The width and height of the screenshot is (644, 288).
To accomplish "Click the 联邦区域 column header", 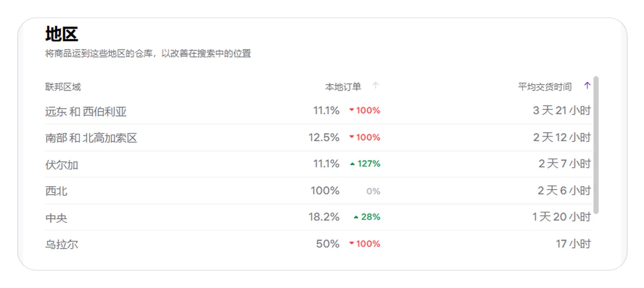I will click(x=63, y=87).
